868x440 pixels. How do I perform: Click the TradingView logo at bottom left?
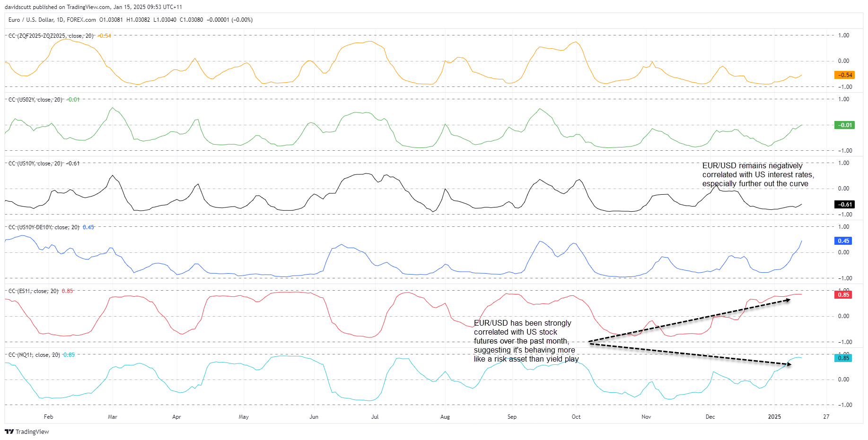[x=27, y=431]
